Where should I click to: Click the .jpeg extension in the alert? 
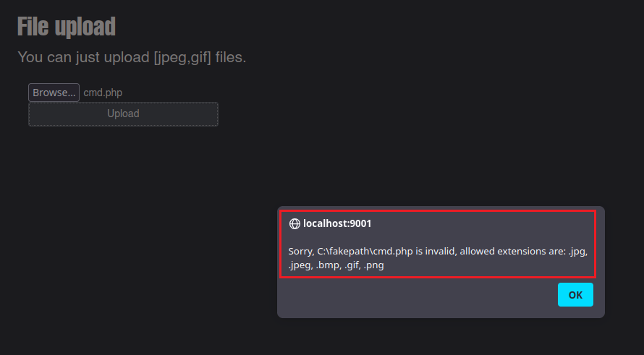pos(300,265)
